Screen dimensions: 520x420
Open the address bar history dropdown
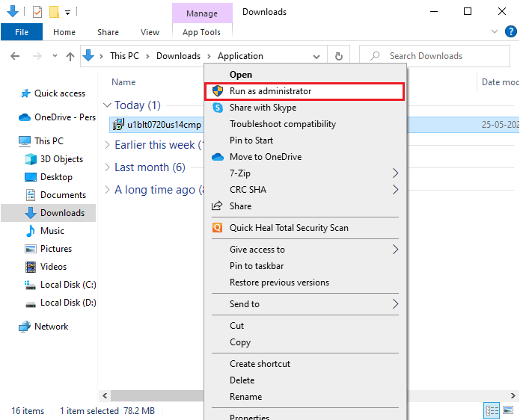click(x=316, y=56)
